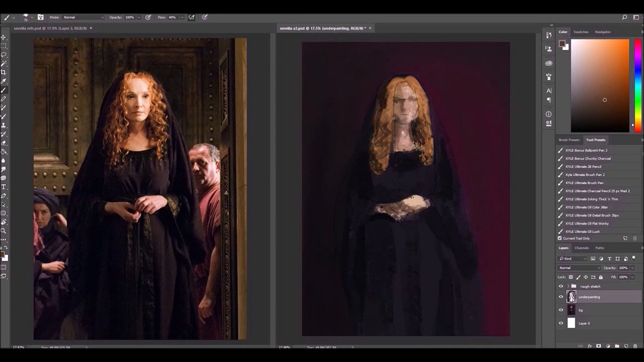Select the Eyedropper tool

point(4,81)
